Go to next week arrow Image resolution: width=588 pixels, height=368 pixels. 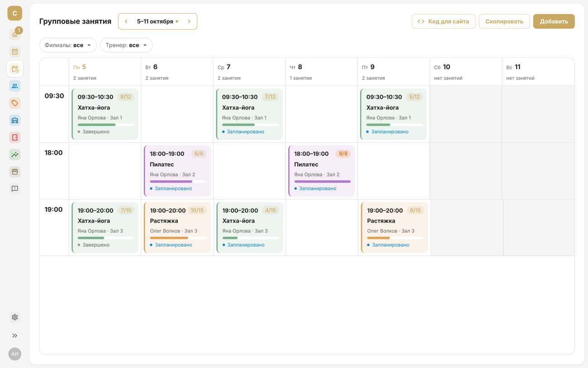189,21
